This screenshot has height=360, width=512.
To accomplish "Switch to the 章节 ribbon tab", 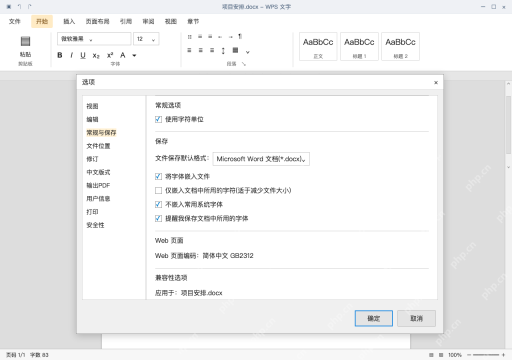I will point(193,21).
